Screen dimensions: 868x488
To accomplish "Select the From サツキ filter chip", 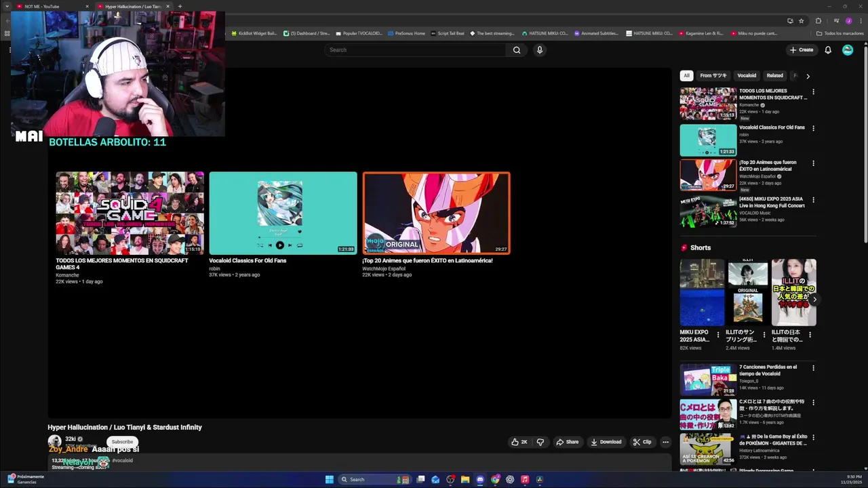I will [713, 76].
